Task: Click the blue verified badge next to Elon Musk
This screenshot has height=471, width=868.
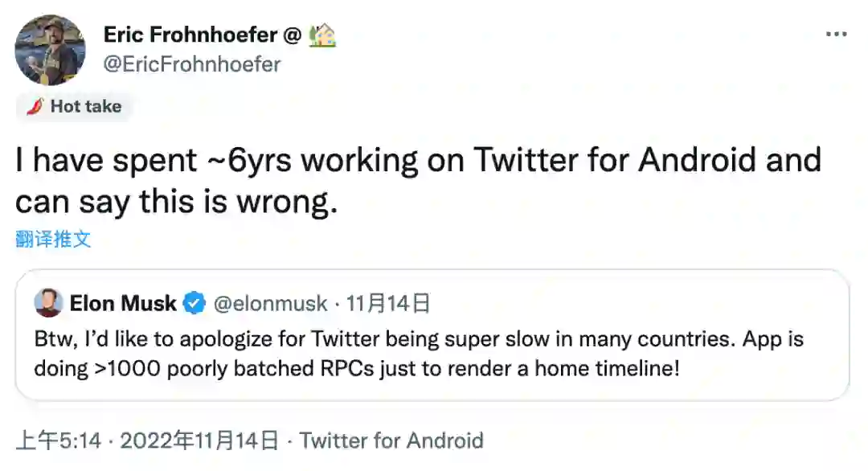Action: point(194,304)
